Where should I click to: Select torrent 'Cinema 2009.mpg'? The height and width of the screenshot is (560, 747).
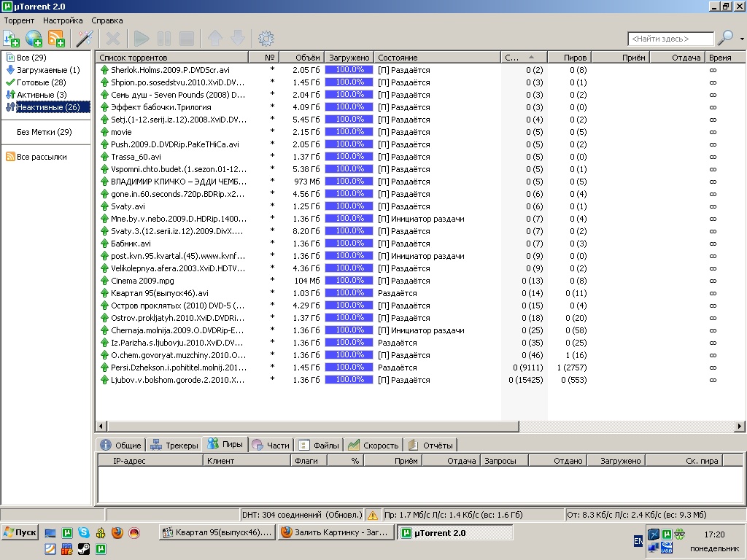(142, 281)
